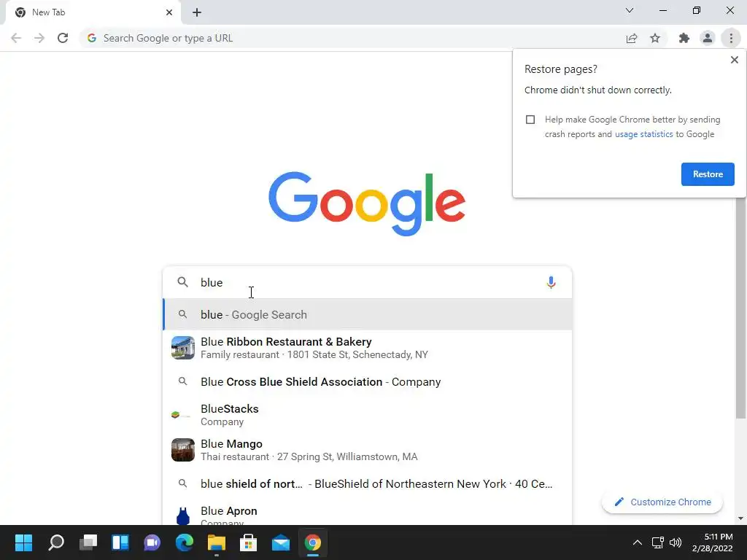Check the crash reports checkbox
This screenshot has height=560, width=747.
coord(530,120)
